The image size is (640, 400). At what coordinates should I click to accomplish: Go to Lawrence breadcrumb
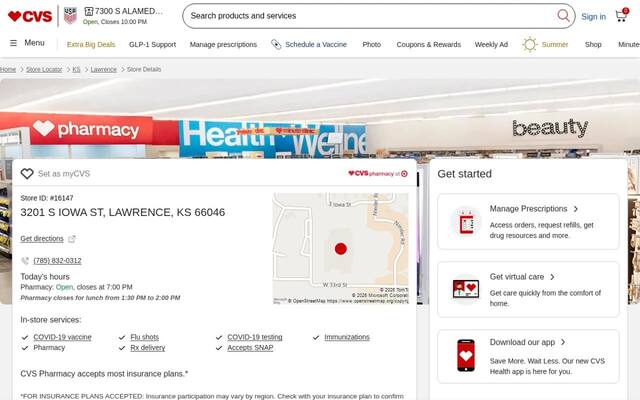pos(103,69)
